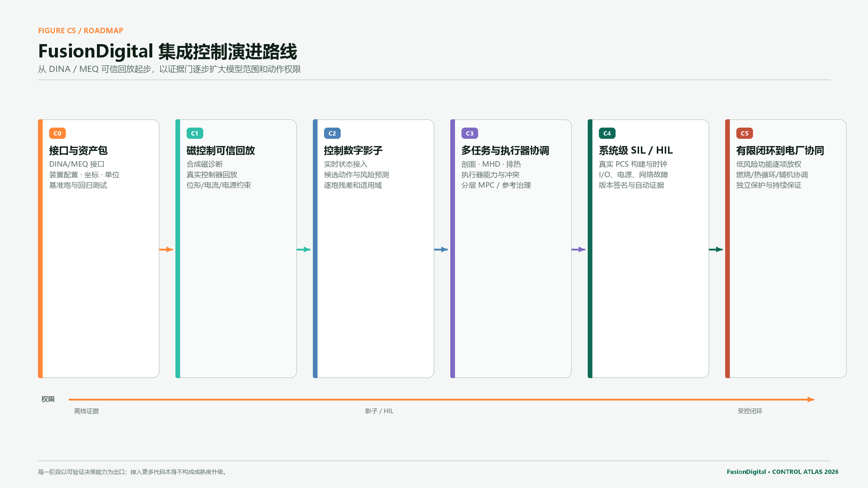The width and height of the screenshot is (868, 488).
Task: Click the 影子 / HIL axis marker label
Action: point(379,411)
